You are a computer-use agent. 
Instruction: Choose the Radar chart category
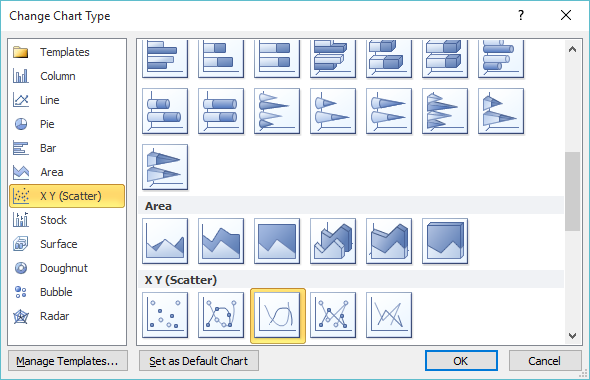(x=67, y=316)
